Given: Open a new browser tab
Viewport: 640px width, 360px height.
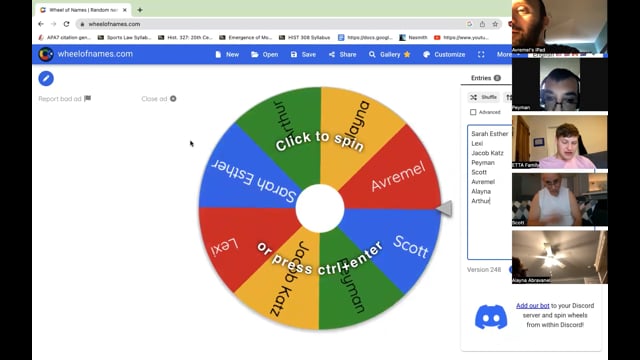Looking at the screenshot, I should point(140,10).
